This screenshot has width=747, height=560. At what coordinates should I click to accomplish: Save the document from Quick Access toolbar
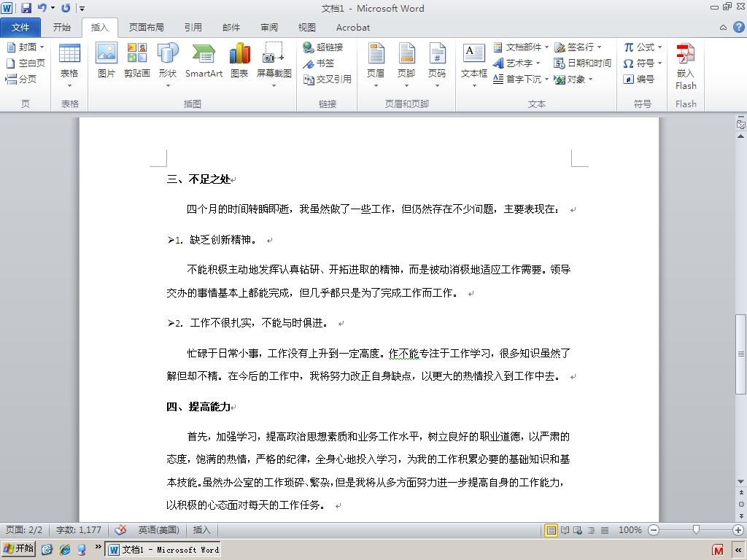click(x=26, y=8)
